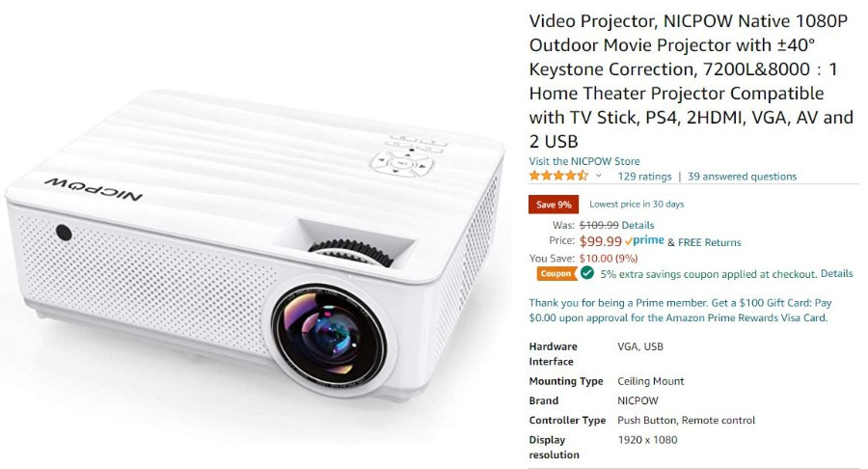Click the orange Coupon badge

[556, 273]
